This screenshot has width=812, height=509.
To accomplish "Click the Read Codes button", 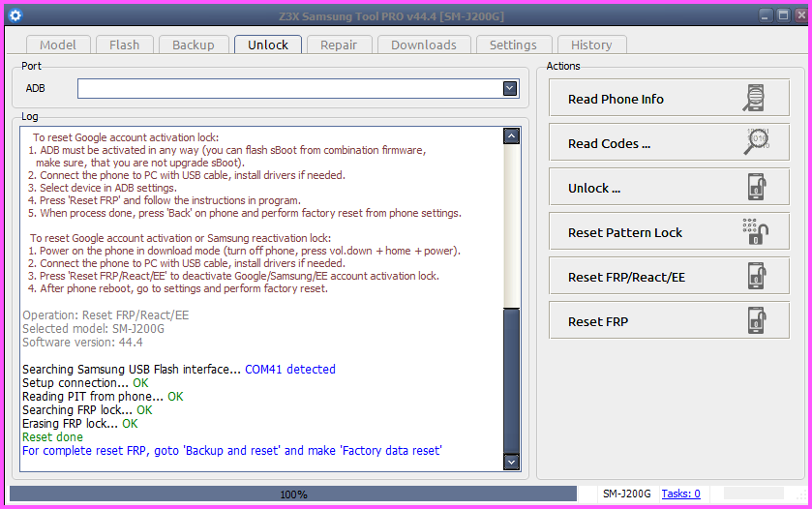I will pyautogui.click(x=669, y=142).
